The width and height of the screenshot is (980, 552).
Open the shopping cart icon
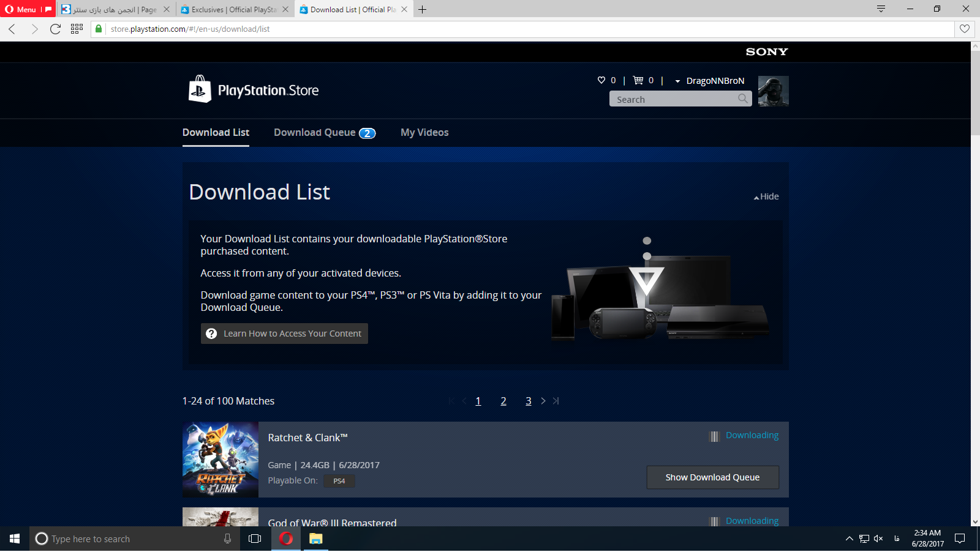[638, 80]
